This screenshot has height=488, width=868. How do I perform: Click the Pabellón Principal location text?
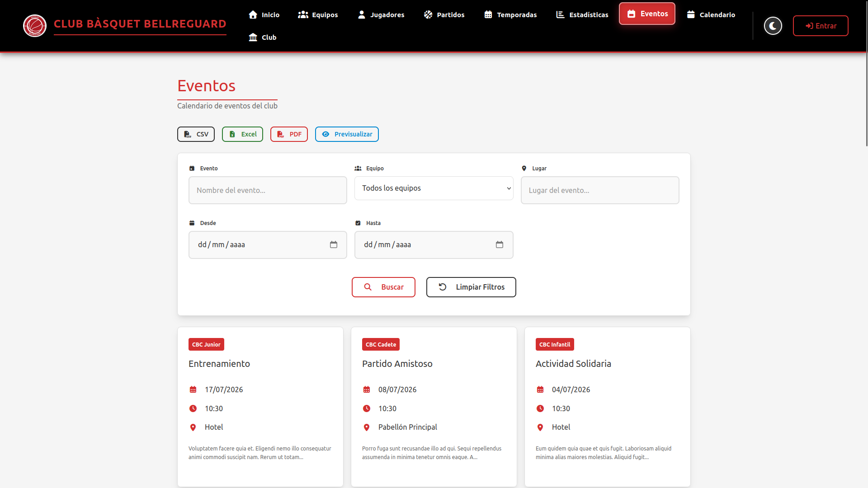coord(408,427)
